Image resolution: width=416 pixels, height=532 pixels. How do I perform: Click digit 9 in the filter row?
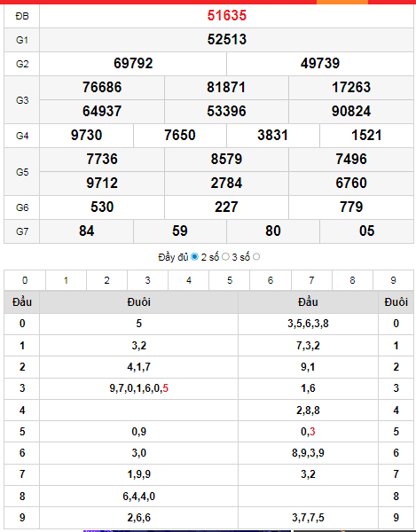(x=393, y=280)
